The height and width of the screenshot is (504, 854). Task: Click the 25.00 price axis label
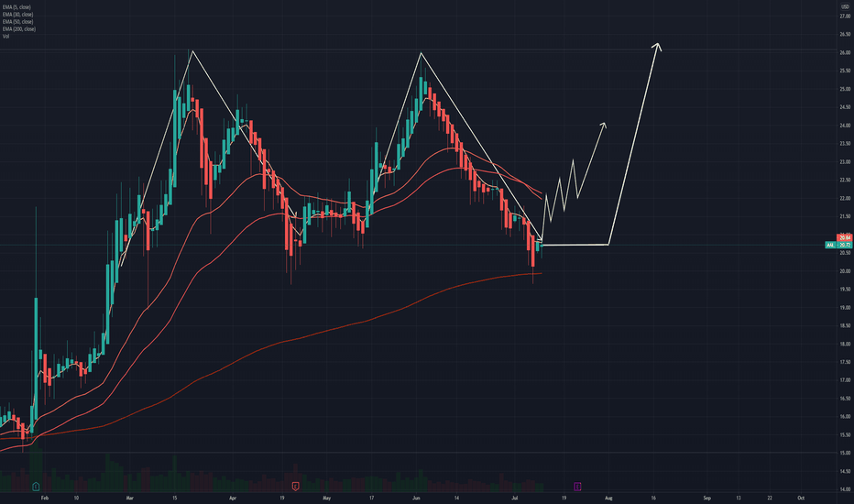[x=845, y=89]
